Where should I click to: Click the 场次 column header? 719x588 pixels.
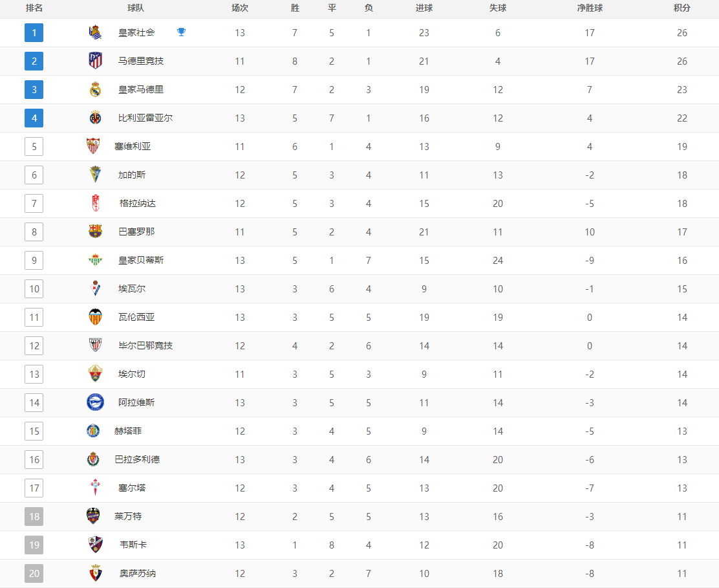pyautogui.click(x=239, y=8)
